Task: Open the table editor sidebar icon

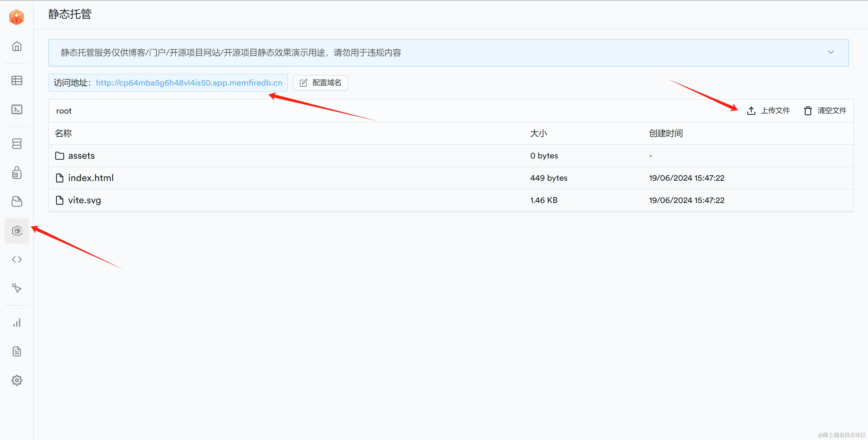Action: click(x=17, y=80)
